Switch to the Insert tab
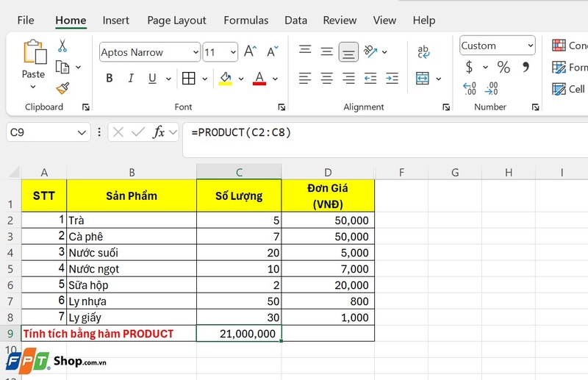Viewport: 588px width, 380px height. [x=115, y=21]
